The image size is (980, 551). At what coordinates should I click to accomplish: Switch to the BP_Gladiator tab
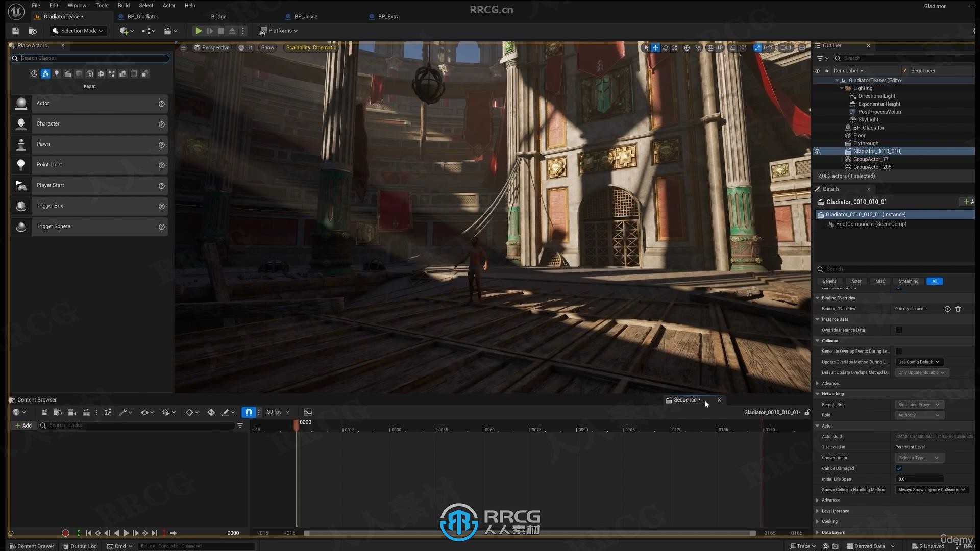coord(142,17)
